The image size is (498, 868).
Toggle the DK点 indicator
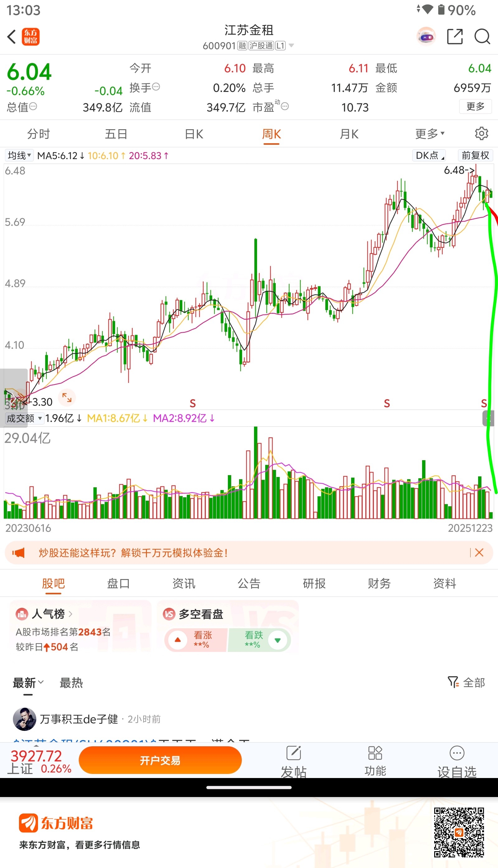coord(429,155)
